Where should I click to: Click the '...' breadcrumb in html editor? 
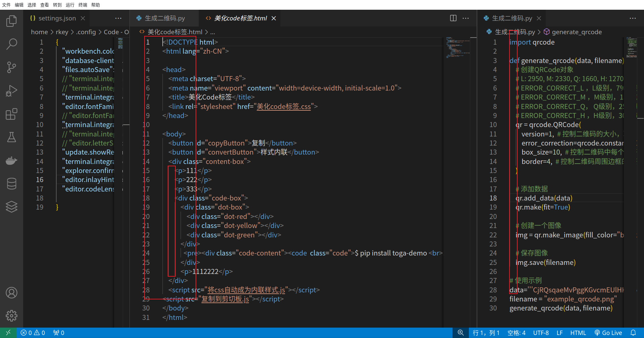point(213,32)
